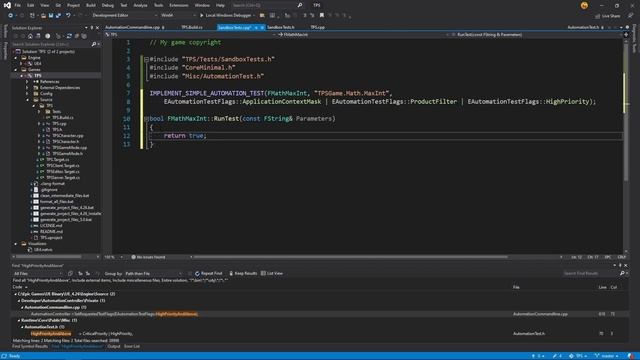The width and height of the screenshot is (640, 360).
Task: Click the Visual Studio logo icon
Action: tap(7, 5)
